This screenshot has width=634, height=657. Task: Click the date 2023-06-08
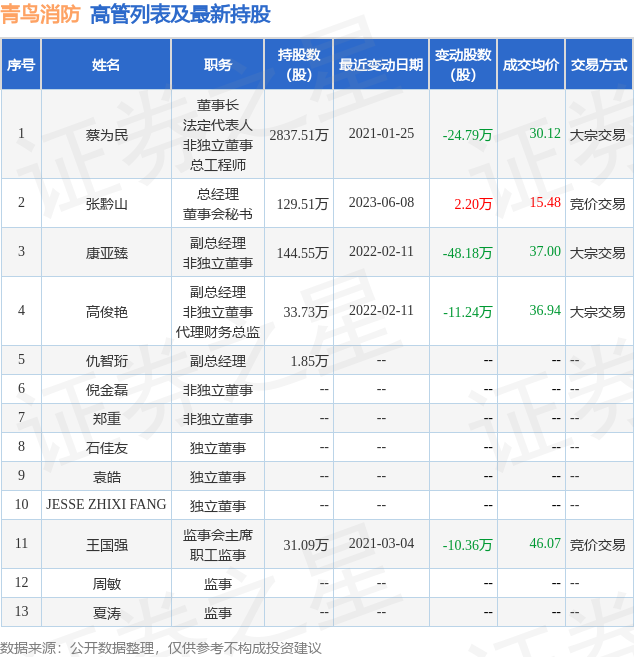point(381,202)
